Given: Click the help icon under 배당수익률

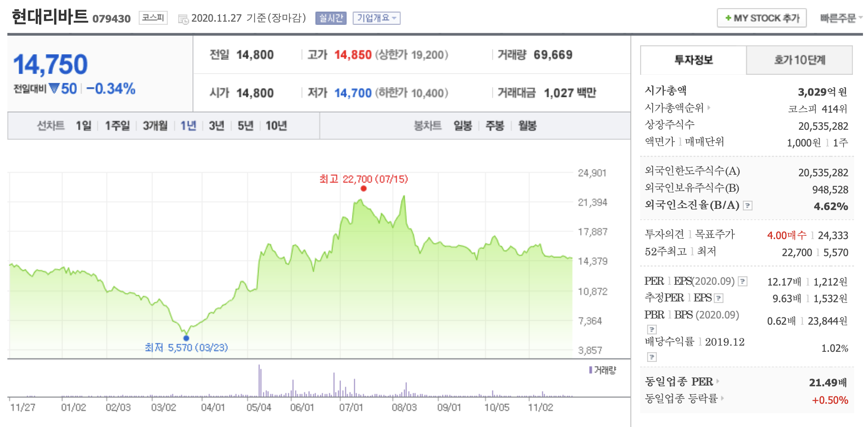Looking at the screenshot, I should 652,356.
